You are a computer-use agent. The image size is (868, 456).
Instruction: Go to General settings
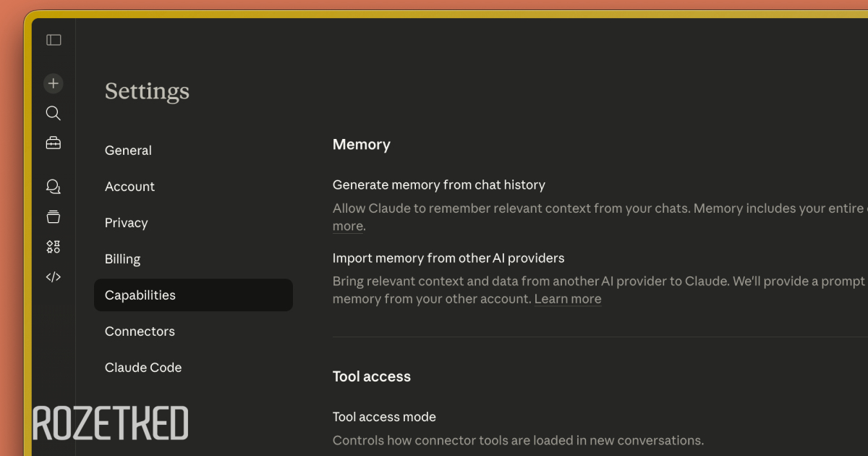click(x=128, y=151)
